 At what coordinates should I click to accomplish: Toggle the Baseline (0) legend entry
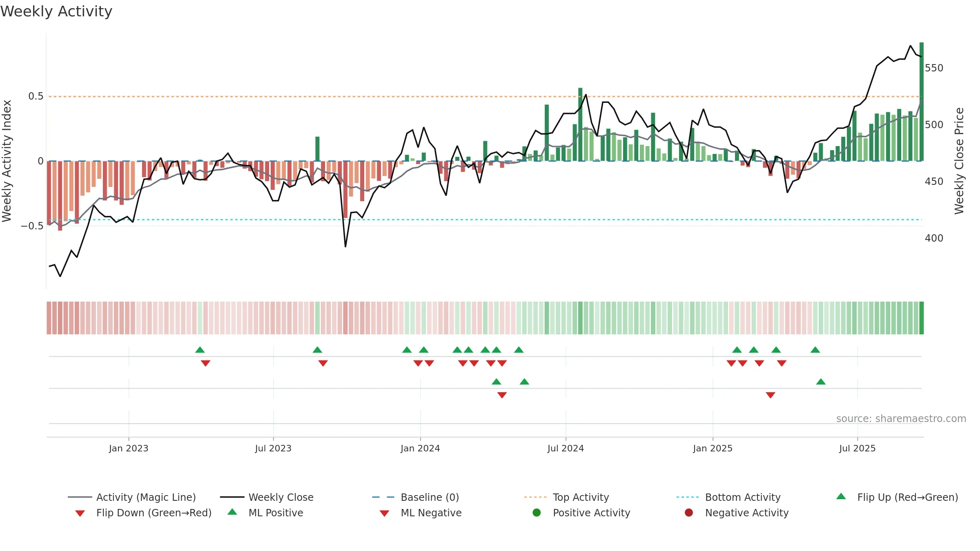pos(416,497)
